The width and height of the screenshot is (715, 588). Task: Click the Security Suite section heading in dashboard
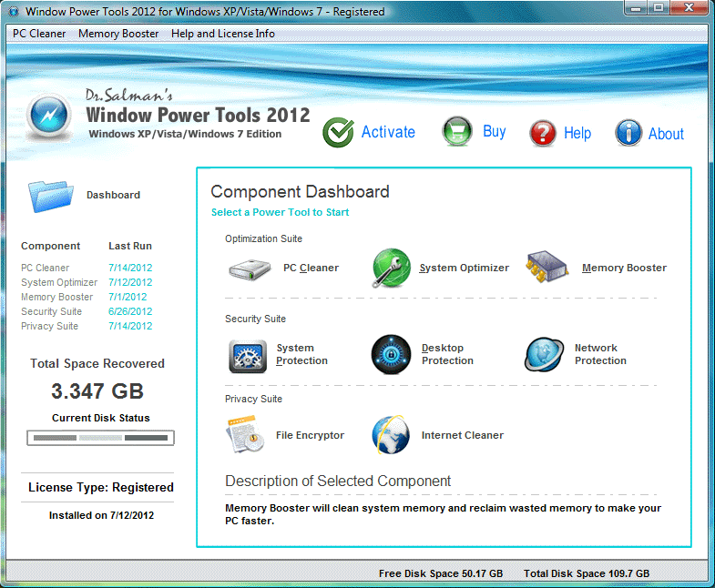tap(255, 319)
